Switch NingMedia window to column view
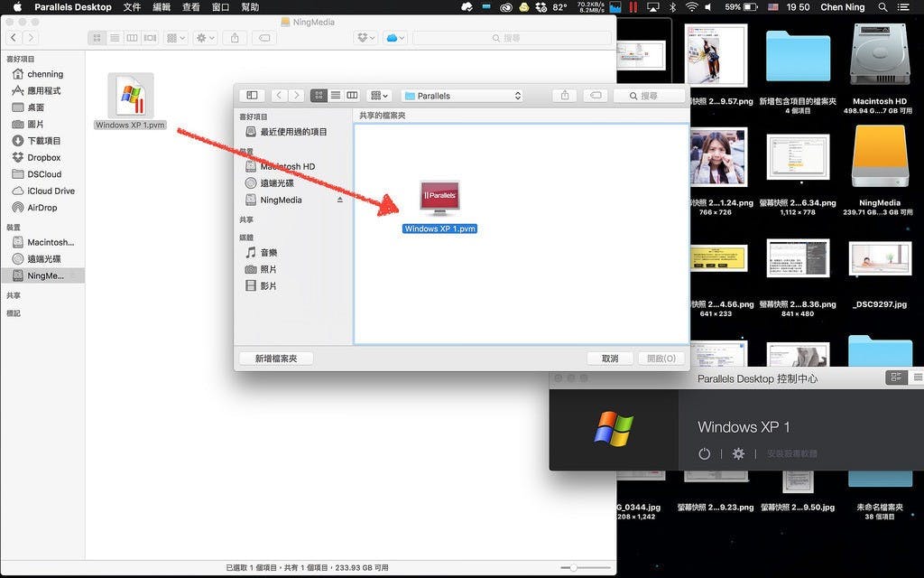 click(132, 38)
